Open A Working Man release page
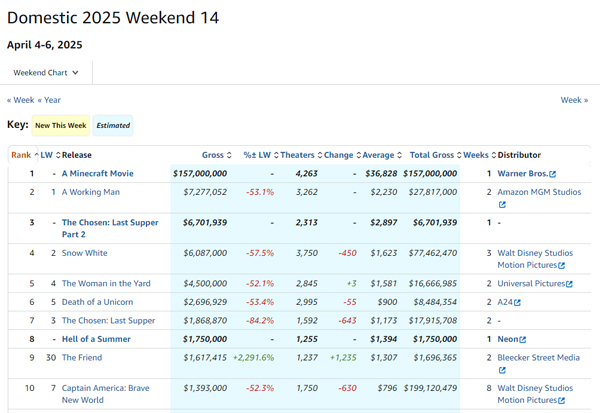The height and width of the screenshot is (413, 600). [x=91, y=192]
